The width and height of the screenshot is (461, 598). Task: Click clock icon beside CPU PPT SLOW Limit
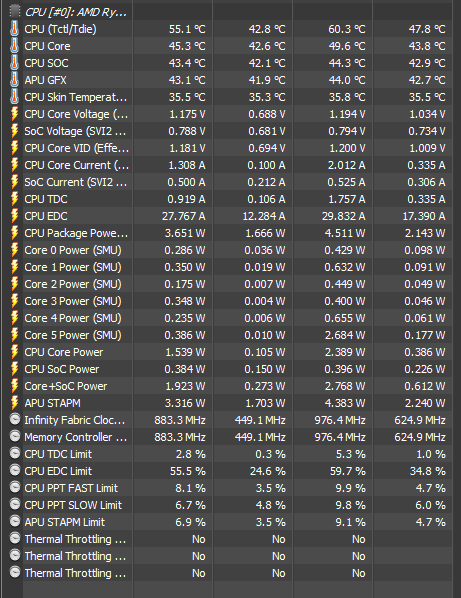click(x=15, y=504)
